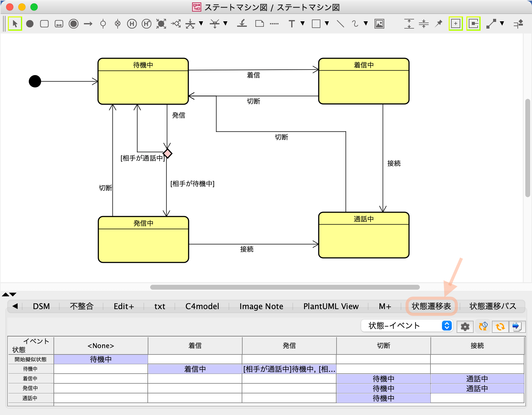Viewport: 532px width, 415px height.
Task: Select the 開始擬似状態 row header
Action: point(31,359)
